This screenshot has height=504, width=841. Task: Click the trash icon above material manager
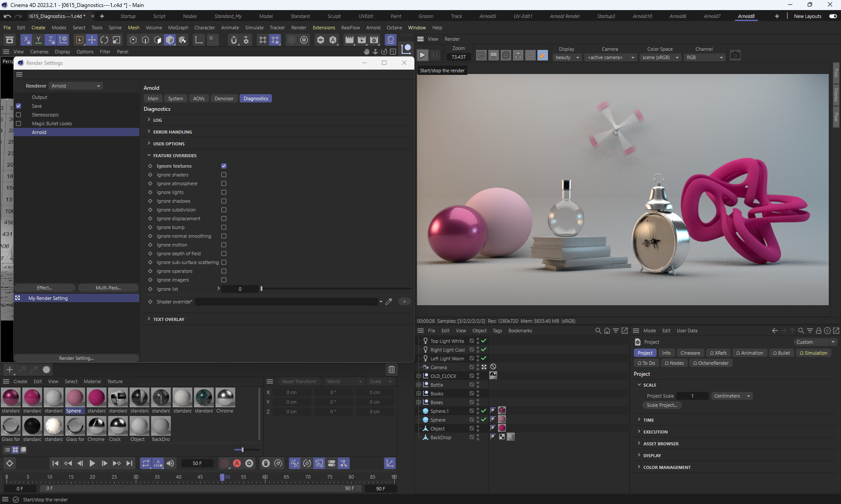(x=391, y=369)
